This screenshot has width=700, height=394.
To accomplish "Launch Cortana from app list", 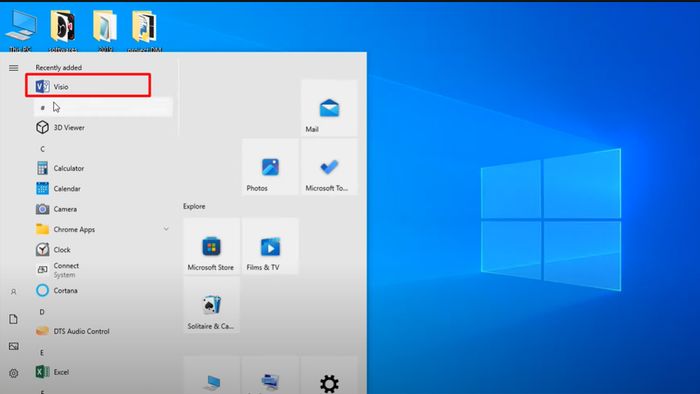I will tap(103, 290).
